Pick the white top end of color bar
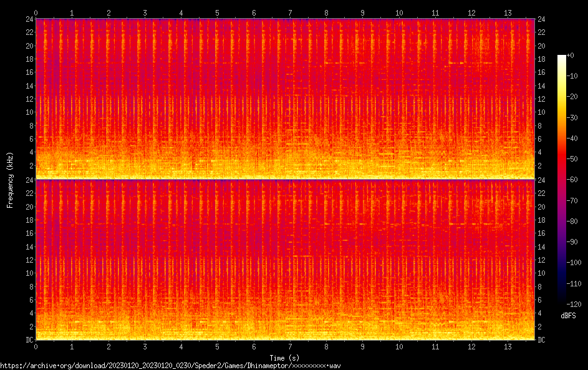588x370 pixels. point(562,57)
